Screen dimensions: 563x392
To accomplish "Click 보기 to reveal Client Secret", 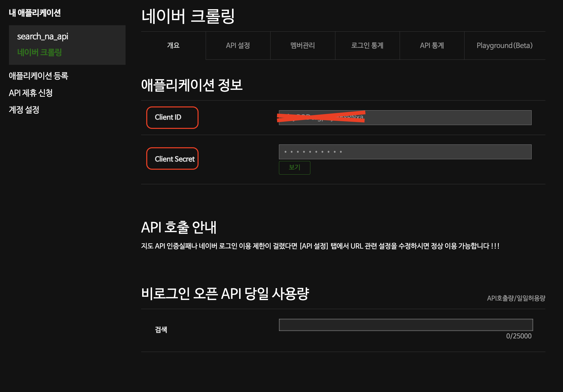I will (x=295, y=167).
